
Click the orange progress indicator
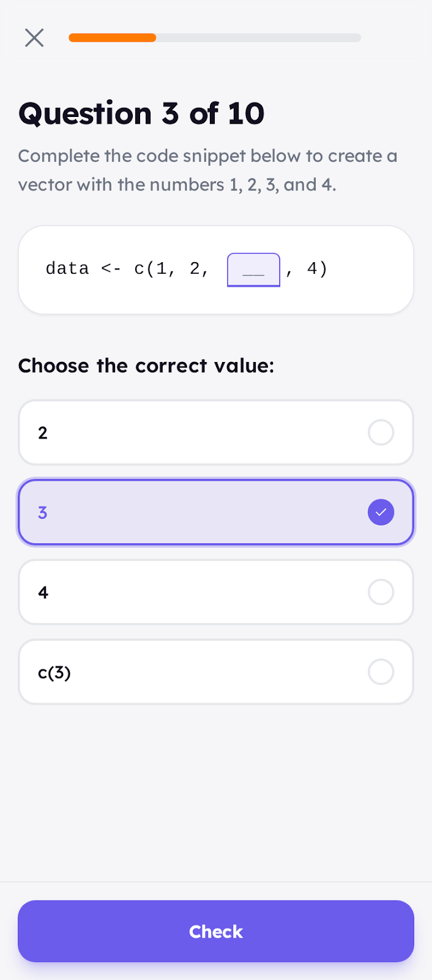[112, 37]
